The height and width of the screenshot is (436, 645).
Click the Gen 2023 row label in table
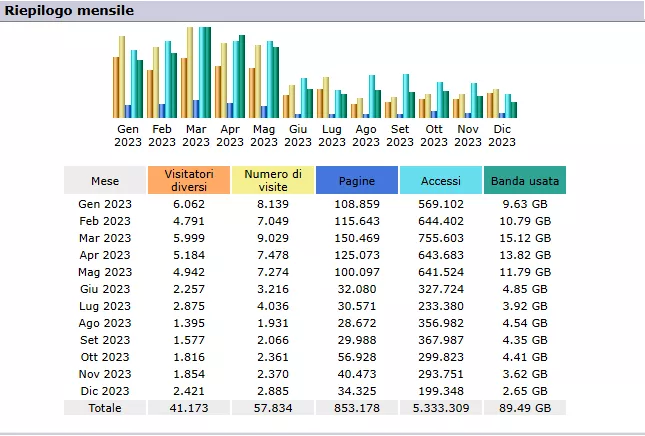click(x=104, y=204)
